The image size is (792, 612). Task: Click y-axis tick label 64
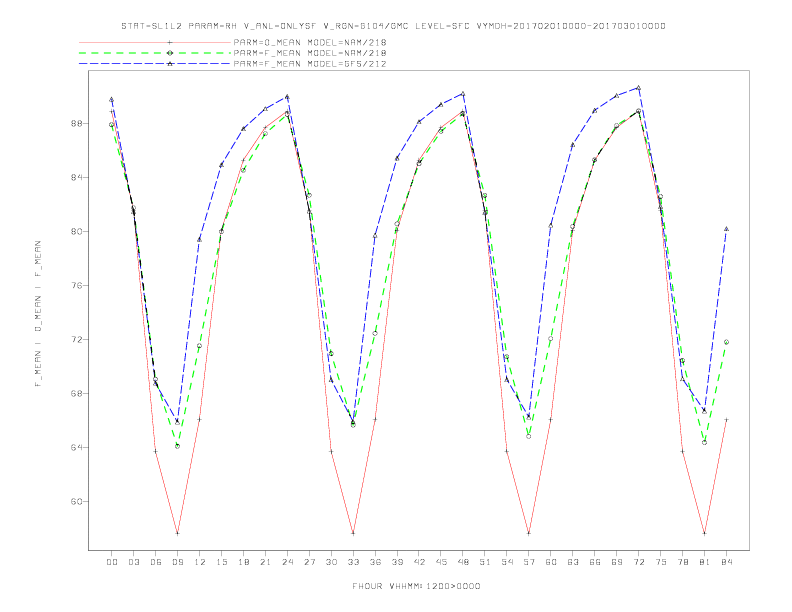(x=75, y=447)
